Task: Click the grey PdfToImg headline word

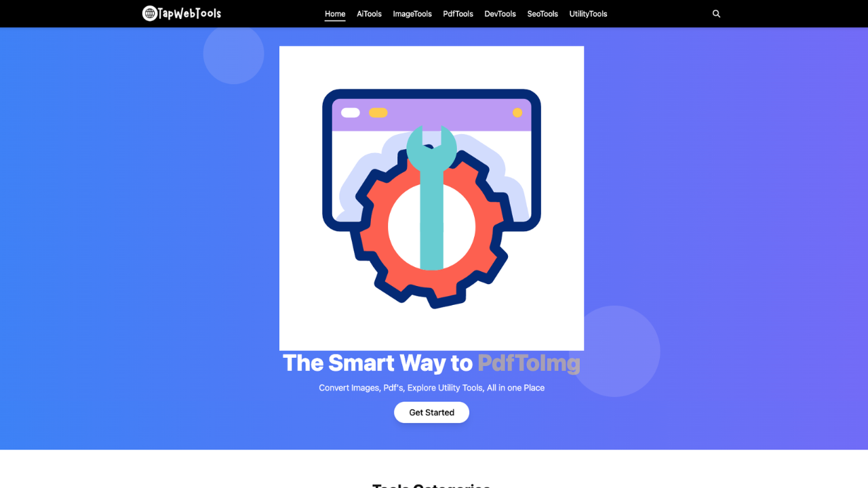Action: (x=529, y=363)
